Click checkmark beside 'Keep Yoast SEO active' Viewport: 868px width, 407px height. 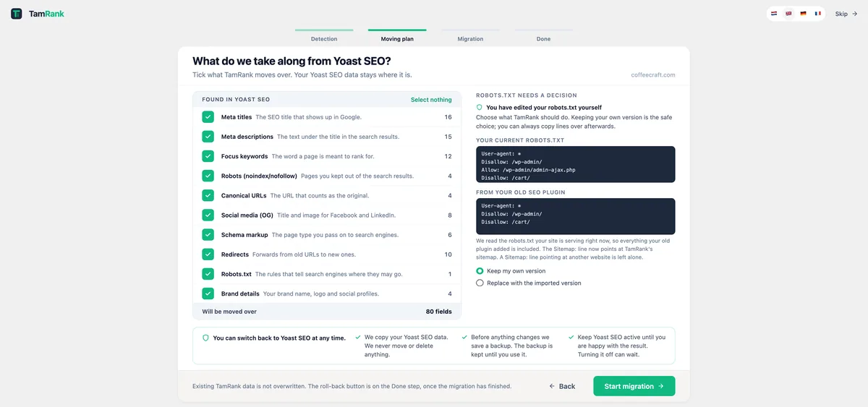click(x=571, y=337)
